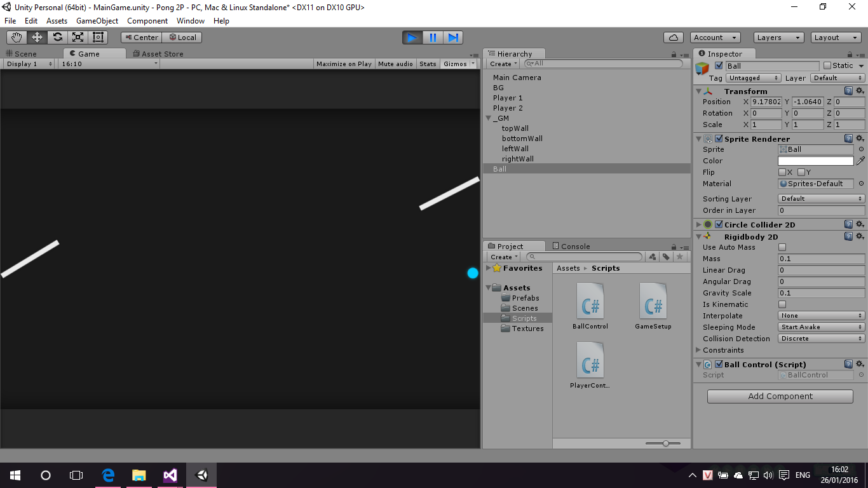Open Cloud services icon
This screenshot has height=488, width=868.
point(673,37)
